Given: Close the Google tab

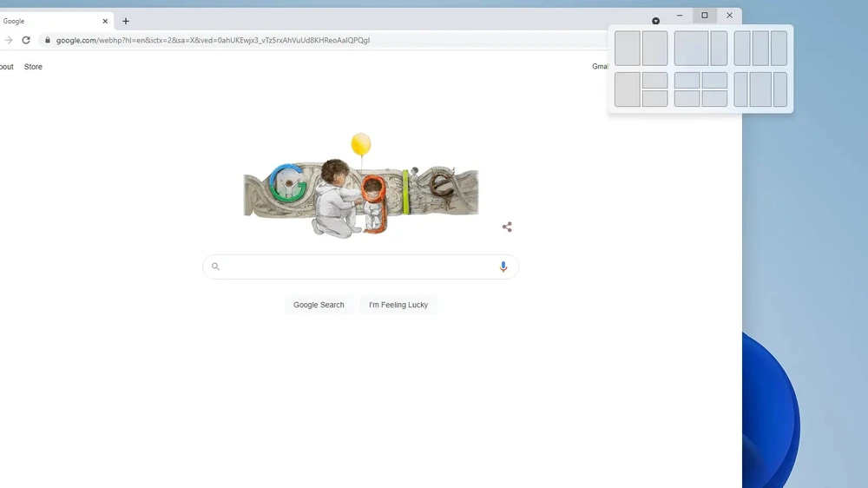Looking at the screenshot, I should point(105,21).
